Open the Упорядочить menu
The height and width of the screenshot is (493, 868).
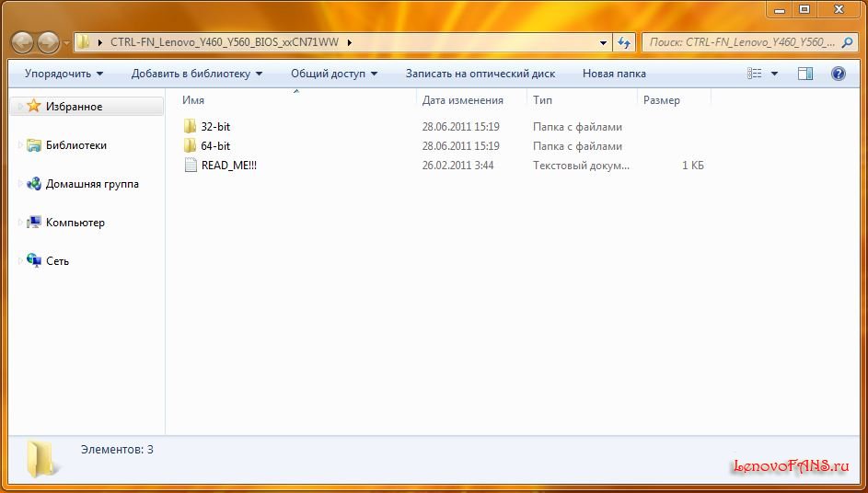[64, 74]
